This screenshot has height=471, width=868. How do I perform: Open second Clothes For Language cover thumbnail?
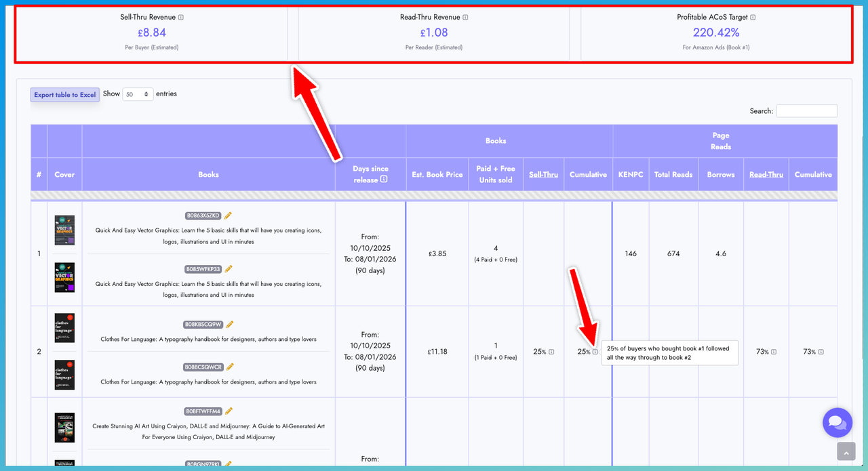click(x=64, y=375)
